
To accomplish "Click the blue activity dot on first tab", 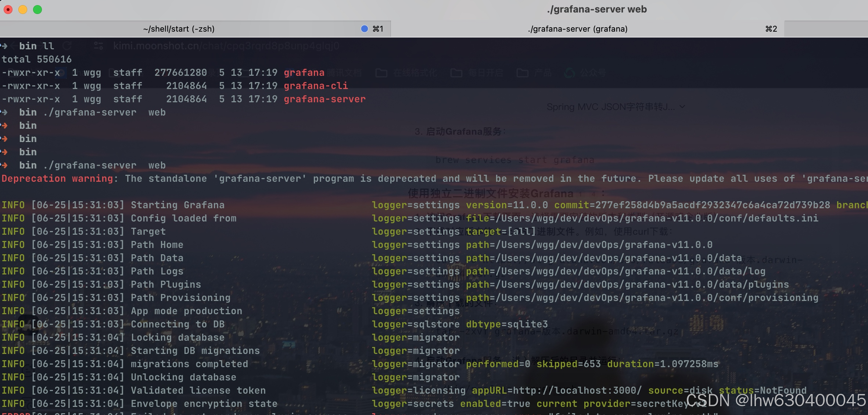I will [x=364, y=29].
